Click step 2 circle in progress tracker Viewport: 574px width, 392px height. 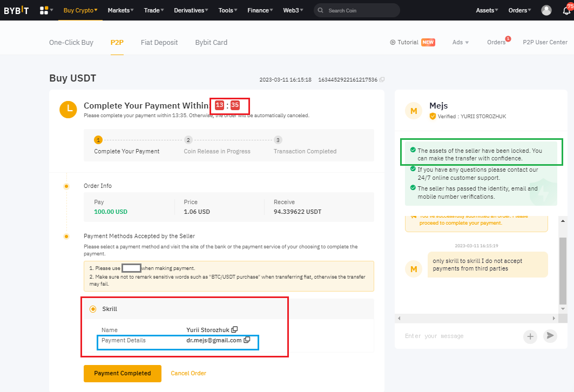pyautogui.click(x=188, y=140)
